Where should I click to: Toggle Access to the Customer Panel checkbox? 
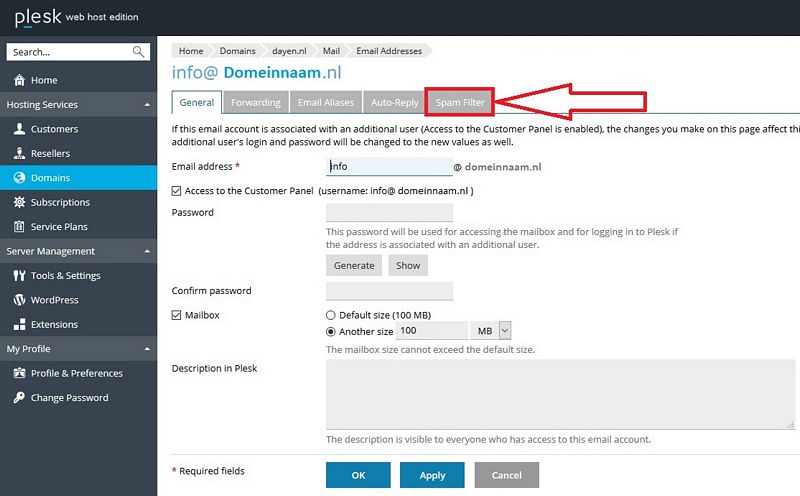(x=177, y=191)
